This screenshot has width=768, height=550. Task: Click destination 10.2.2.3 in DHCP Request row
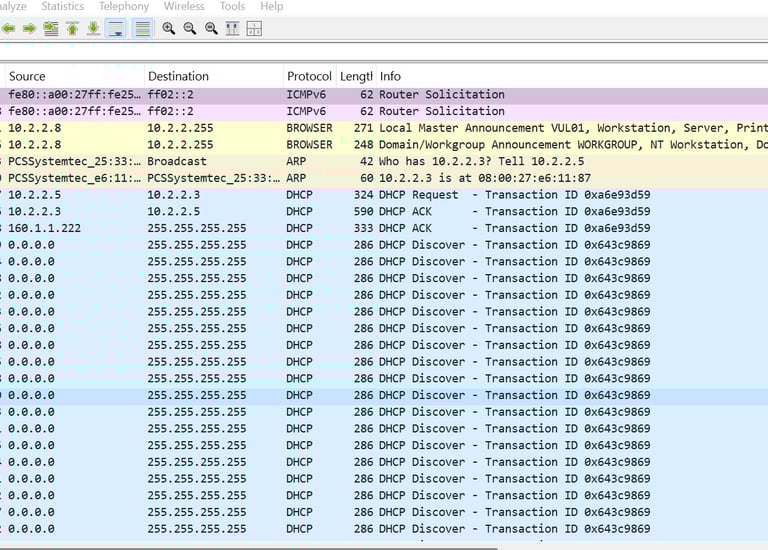[x=174, y=195]
